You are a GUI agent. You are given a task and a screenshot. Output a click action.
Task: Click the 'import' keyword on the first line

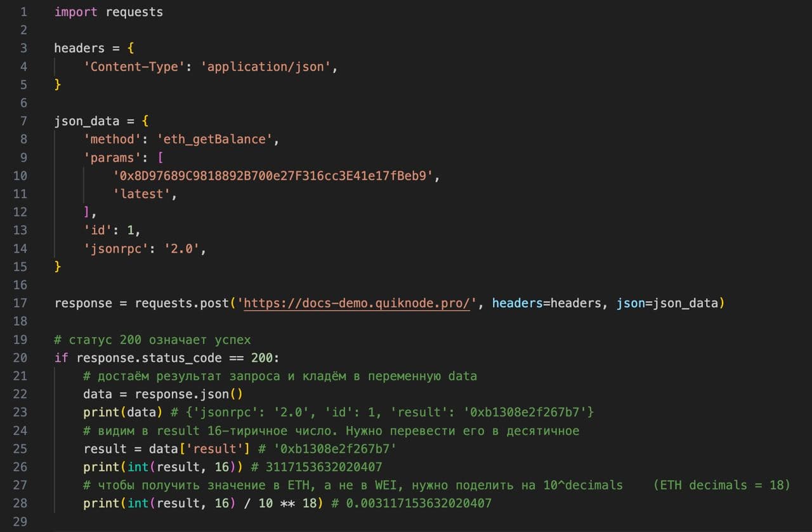click(75, 11)
